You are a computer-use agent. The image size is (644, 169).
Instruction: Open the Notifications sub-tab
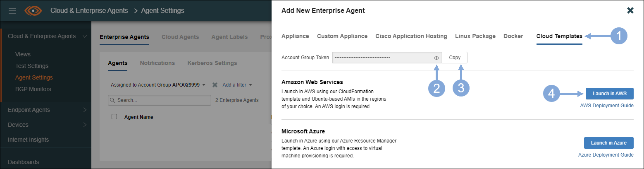(157, 63)
